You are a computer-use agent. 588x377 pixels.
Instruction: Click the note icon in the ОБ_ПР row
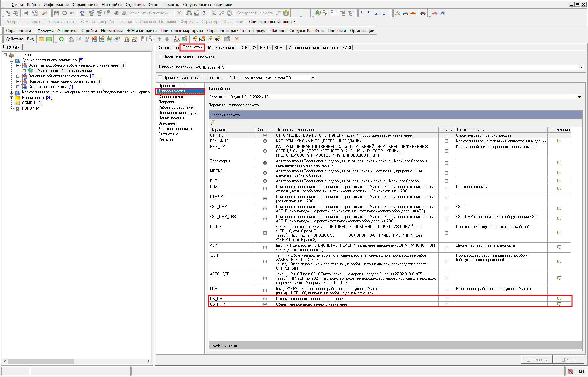click(x=559, y=298)
